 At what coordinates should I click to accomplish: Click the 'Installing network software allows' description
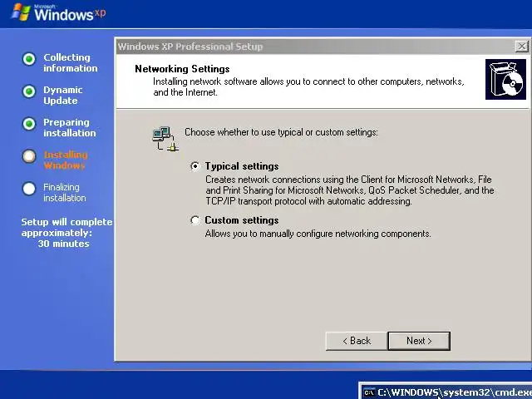[308, 86]
